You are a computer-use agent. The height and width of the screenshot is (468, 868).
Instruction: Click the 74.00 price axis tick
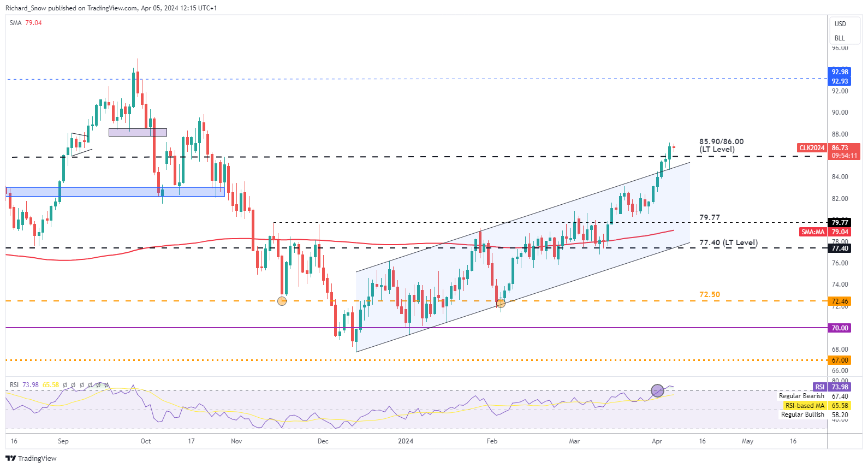pyautogui.click(x=840, y=285)
